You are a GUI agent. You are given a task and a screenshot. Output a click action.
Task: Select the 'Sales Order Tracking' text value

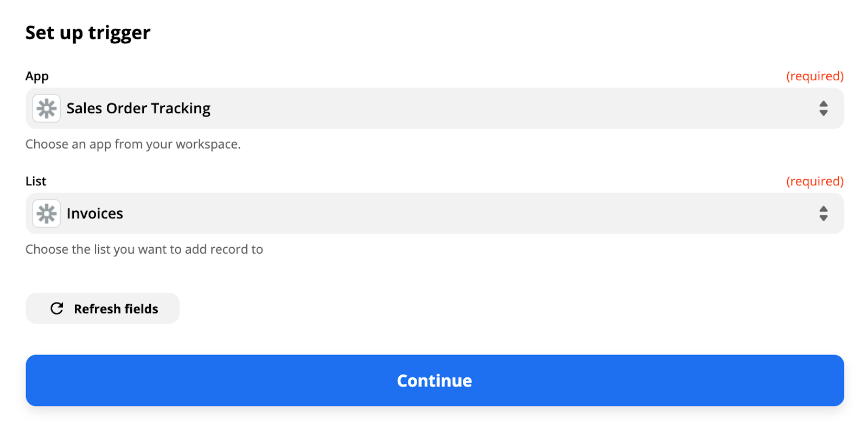(138, 108)
